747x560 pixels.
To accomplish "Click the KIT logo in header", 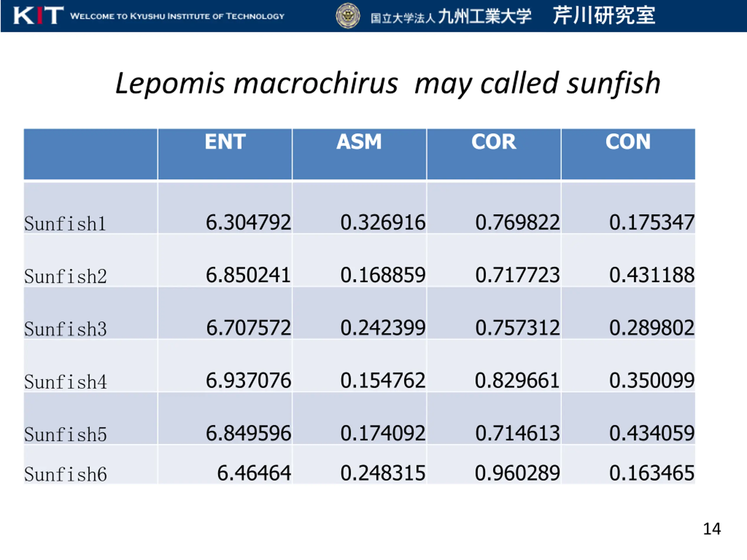I will click(x=38, y=15).
